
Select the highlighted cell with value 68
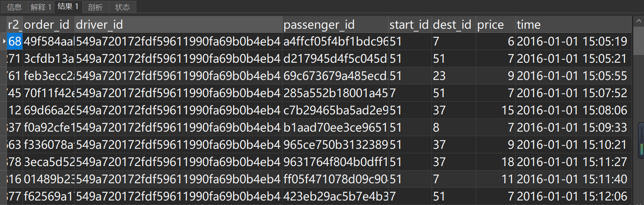pos(15,41)
